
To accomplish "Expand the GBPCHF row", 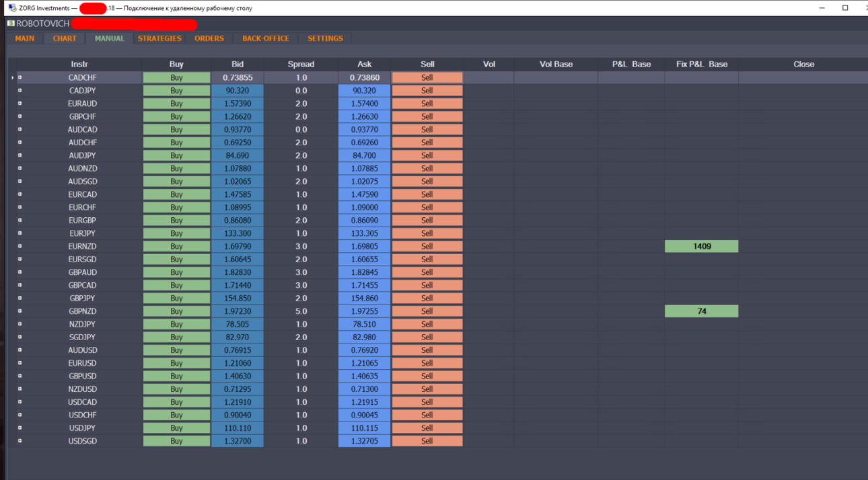I will 20,116.
